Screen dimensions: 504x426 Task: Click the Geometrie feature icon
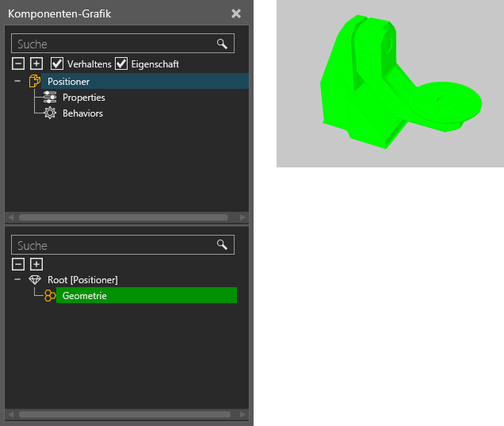click(x=50, y=295)
